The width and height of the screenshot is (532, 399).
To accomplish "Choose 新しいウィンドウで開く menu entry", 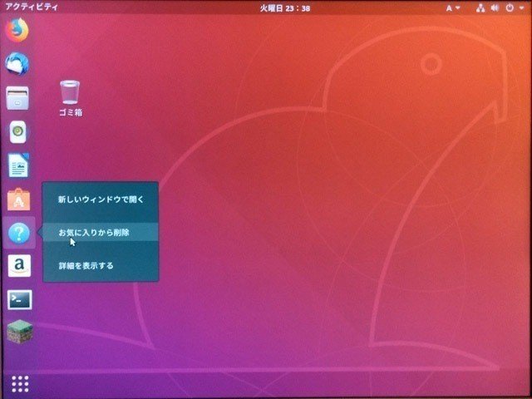I will click(x=101, y=199).
